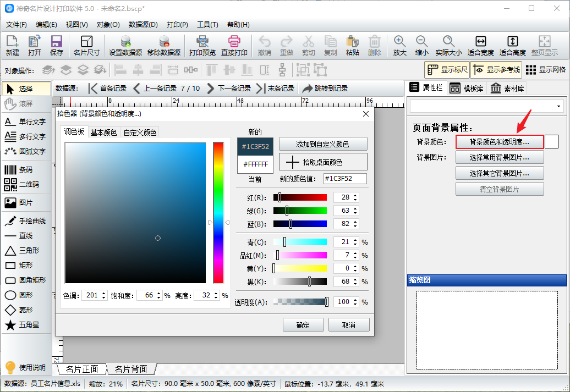Click the 打印预览 print preview icon
Screen dimensions: 570x392
[x=202, y=46]
